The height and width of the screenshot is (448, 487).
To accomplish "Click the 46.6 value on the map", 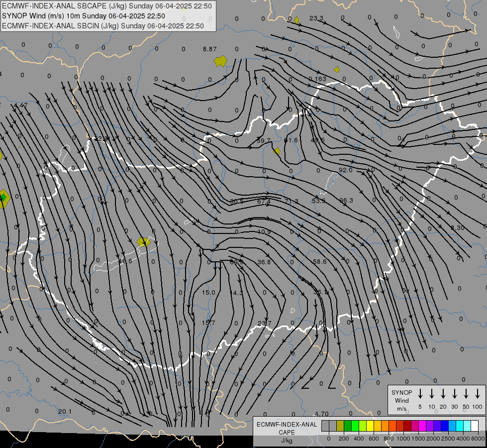I will pyautogui.click(x=125, y=261).
